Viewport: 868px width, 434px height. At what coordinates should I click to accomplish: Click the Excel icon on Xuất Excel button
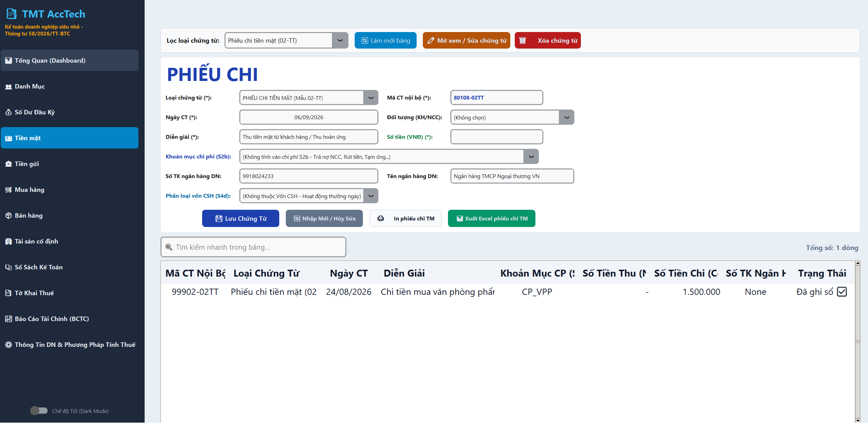coord(460,218)
